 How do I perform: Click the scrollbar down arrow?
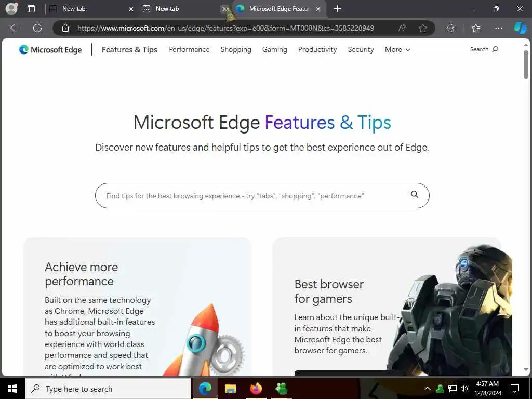coord(526,369)
